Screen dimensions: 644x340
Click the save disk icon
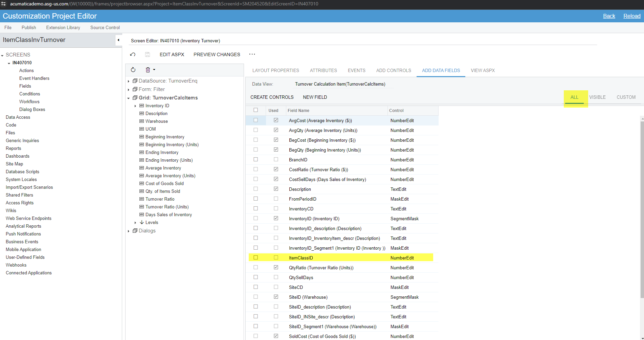pyautogui.click(x=148, y=54)
